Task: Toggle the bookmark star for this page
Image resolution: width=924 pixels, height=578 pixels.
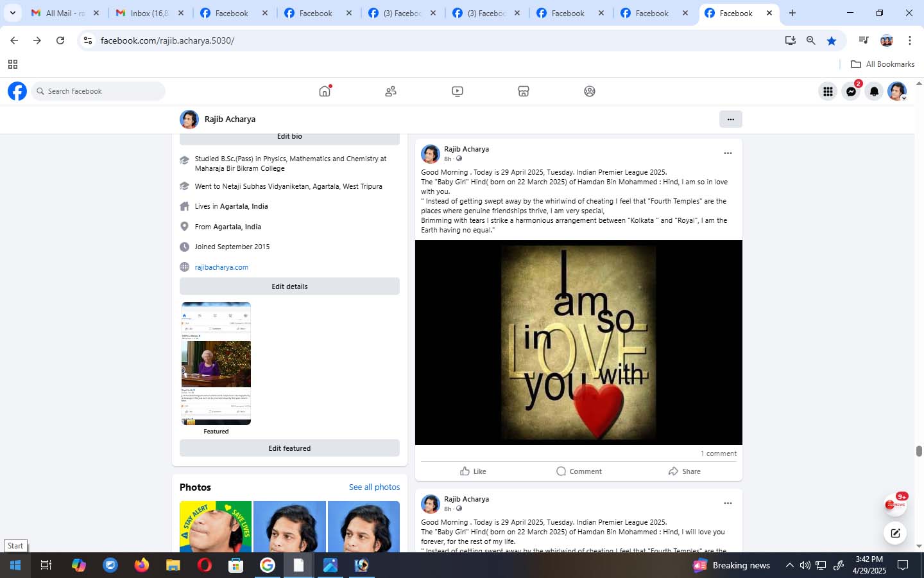Action: [832, 40]
